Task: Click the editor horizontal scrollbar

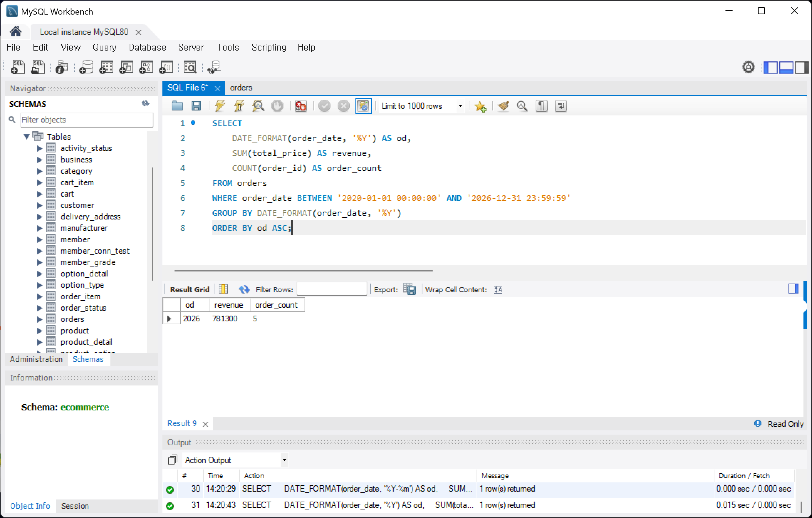Action: (303, 271)
